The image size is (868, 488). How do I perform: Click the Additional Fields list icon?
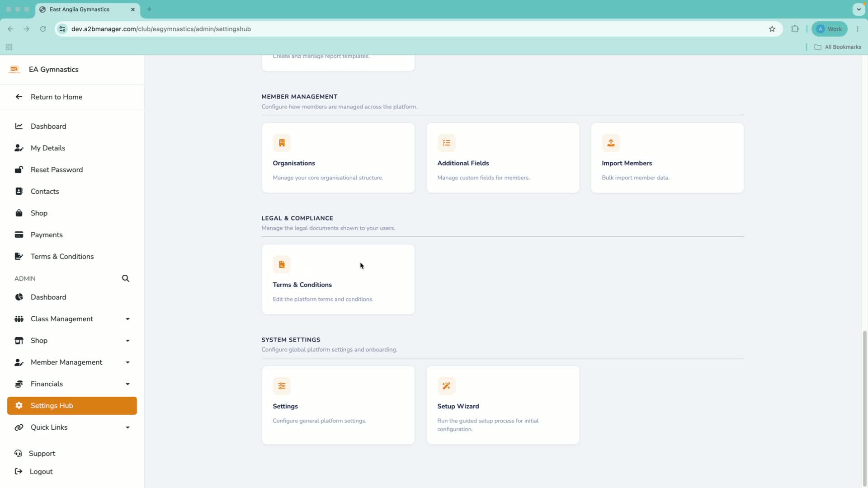click(x=446, y=143)
